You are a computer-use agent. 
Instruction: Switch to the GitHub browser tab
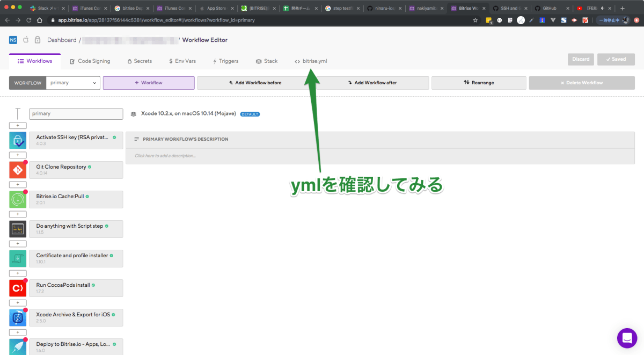(x=551, y=8)
